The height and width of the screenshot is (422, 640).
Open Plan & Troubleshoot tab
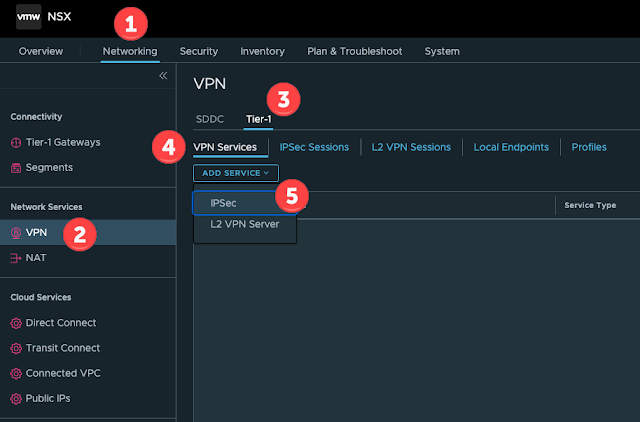click(354, 51)
